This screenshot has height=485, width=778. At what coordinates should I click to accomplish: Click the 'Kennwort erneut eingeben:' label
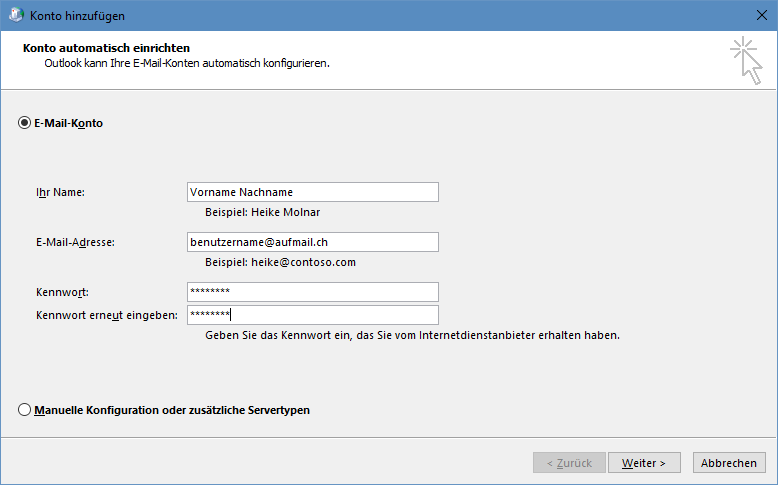coord(107,315)
